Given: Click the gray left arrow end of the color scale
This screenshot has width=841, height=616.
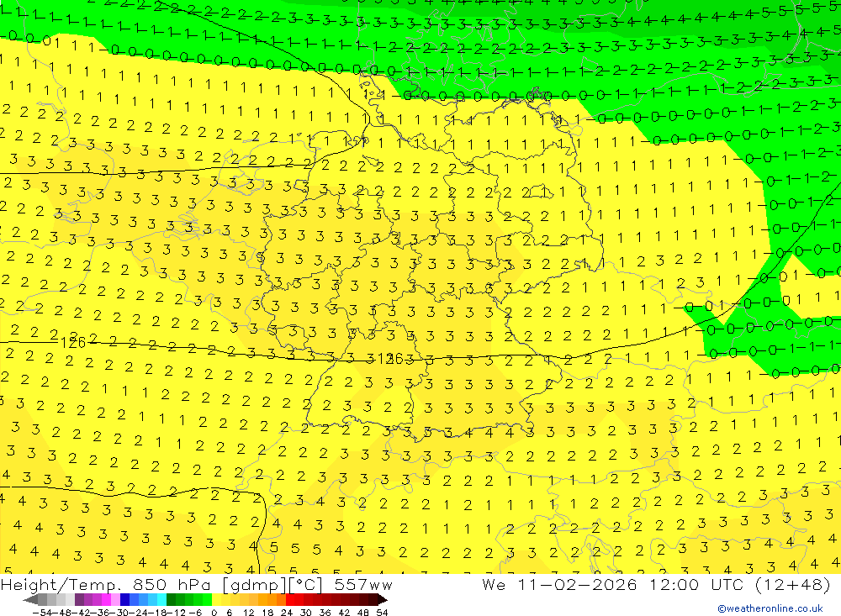Looking at the screenshot, I should point(30,600).
